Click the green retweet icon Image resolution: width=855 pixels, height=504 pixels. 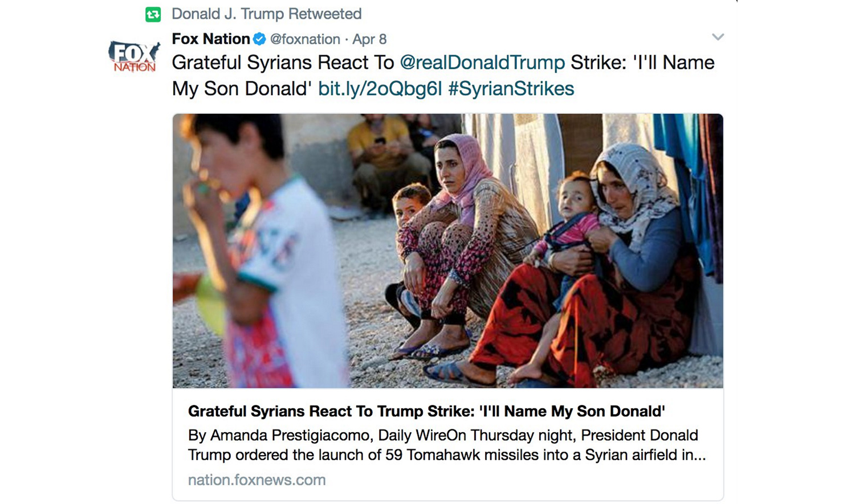tap(153, 14)
